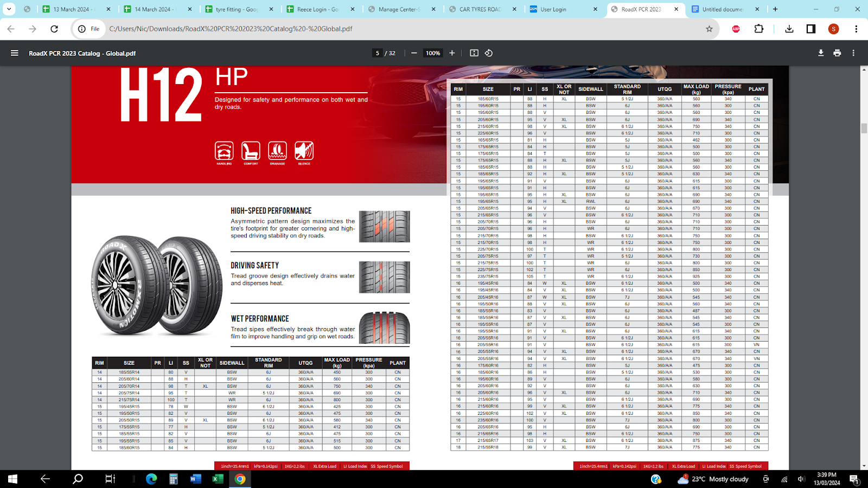Switch to the Untitled document tab

click(726, 9)
